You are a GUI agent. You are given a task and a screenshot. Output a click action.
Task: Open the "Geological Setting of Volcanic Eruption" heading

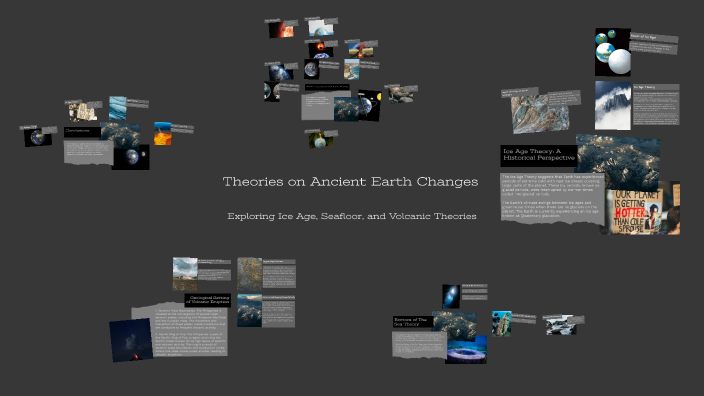(207, 300)
